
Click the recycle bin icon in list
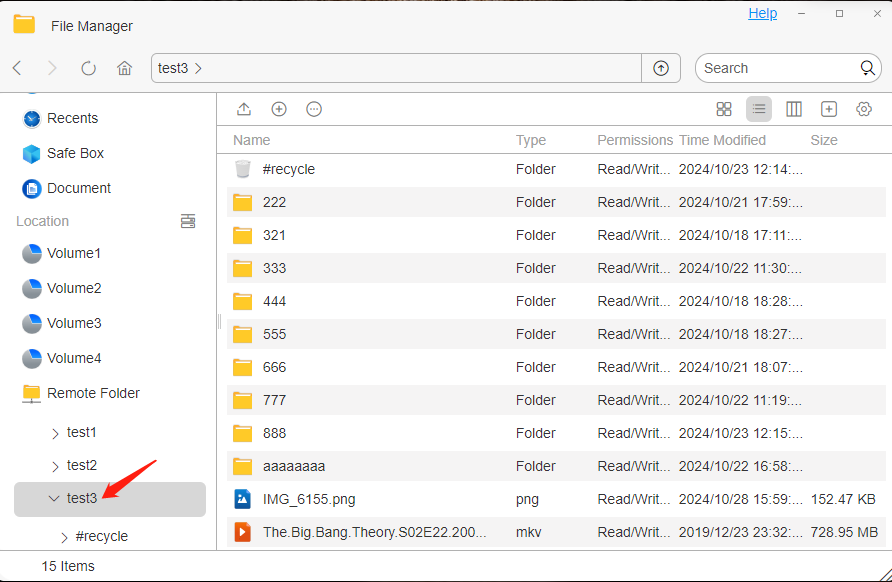[243, 169]
